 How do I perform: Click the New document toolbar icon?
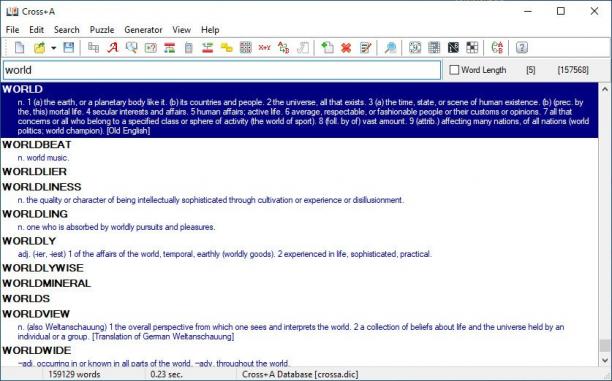coord(19,48)
